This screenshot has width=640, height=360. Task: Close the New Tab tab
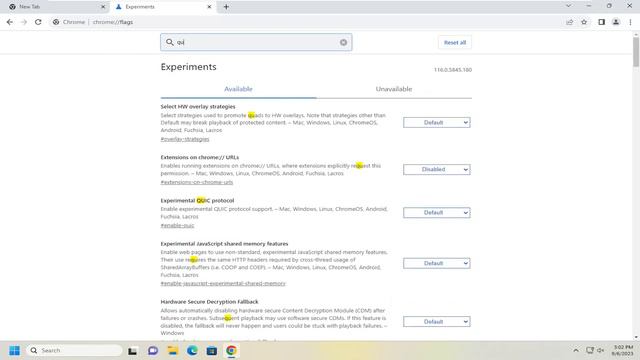point(103,7)
